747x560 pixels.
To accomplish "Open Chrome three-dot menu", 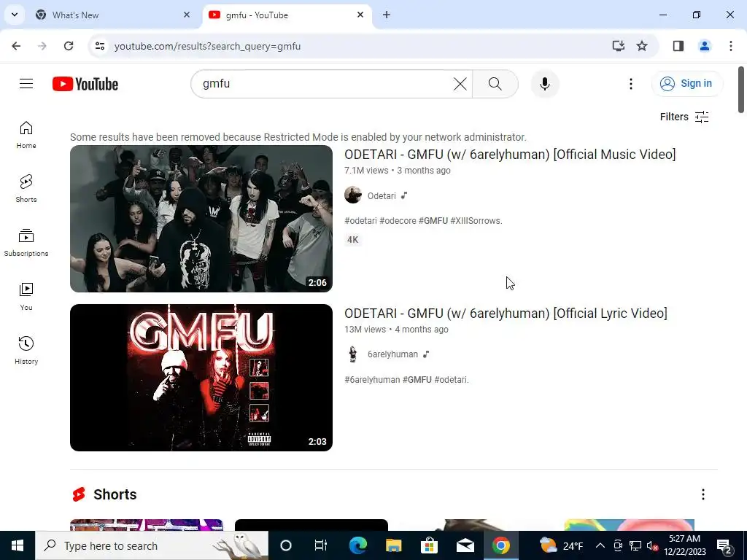I will click(731, 46).
